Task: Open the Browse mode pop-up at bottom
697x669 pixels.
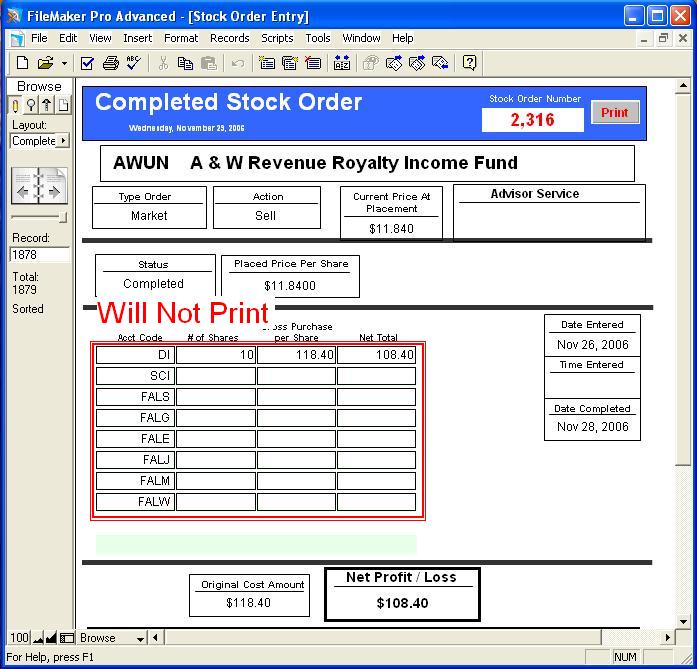Action: tap(112, 638)
